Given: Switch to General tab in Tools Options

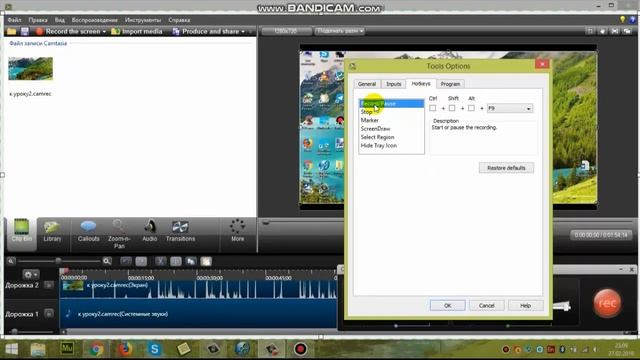Looking at the screenshot, I should tap(367, 84).
